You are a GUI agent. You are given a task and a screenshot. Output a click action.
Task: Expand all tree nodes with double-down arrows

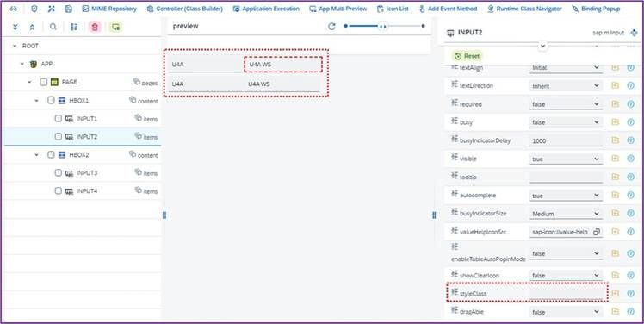coord(15,27)
